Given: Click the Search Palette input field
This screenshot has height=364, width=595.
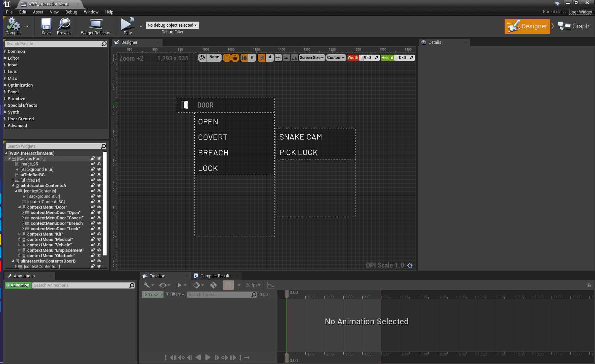Looking at the screenshot, I should (53, 44).
